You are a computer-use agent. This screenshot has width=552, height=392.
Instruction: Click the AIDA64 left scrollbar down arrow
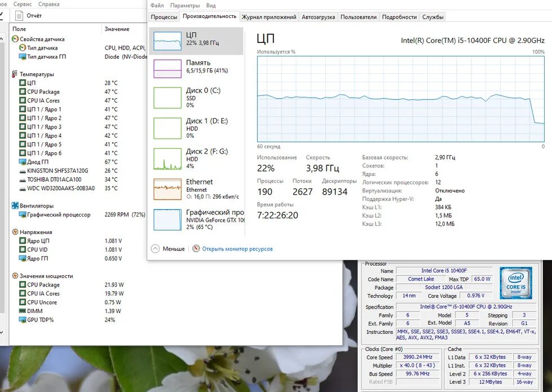point(2,332)
